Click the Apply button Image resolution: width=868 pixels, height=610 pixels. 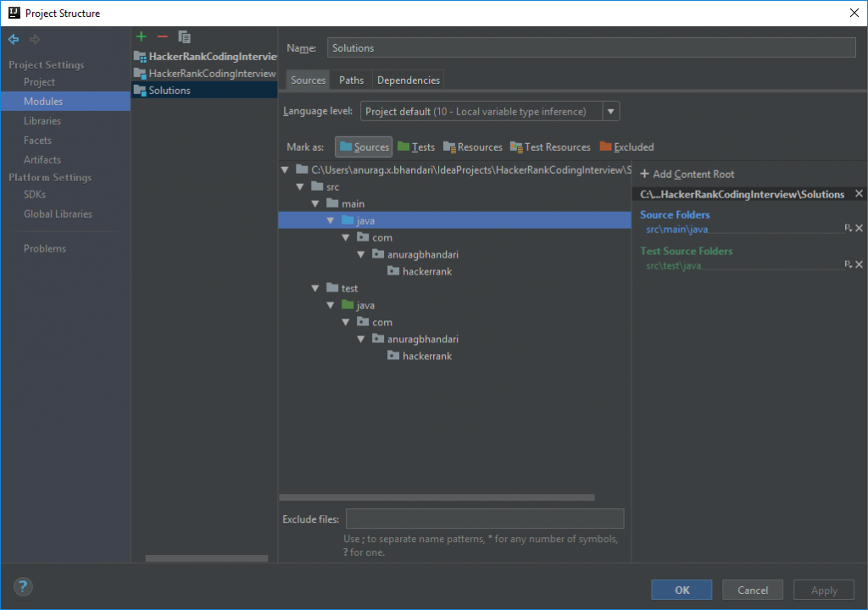[x=824, y=590]
